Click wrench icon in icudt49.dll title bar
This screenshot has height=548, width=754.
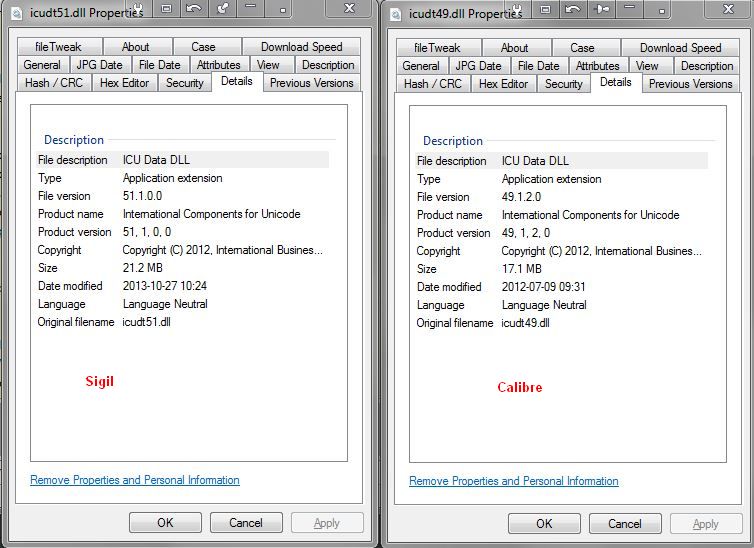[x=517, y=9]
